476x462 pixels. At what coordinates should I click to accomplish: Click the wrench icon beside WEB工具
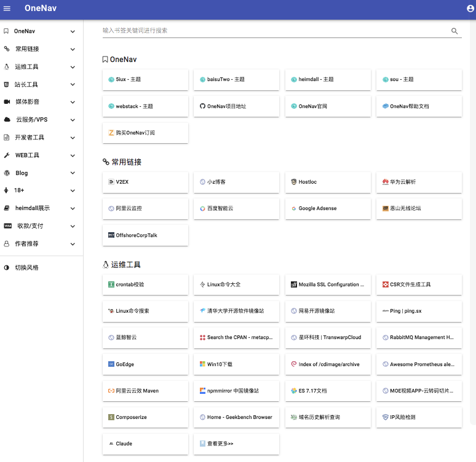point(7,155)
